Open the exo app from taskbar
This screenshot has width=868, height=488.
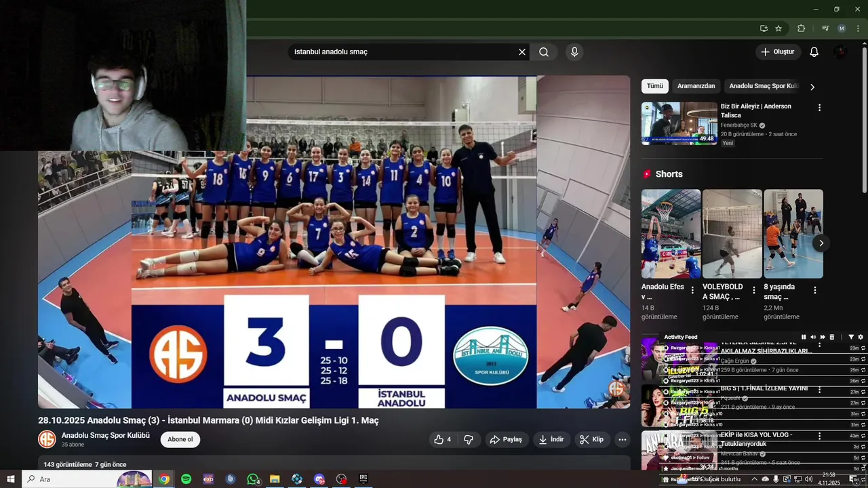(208, 479)
